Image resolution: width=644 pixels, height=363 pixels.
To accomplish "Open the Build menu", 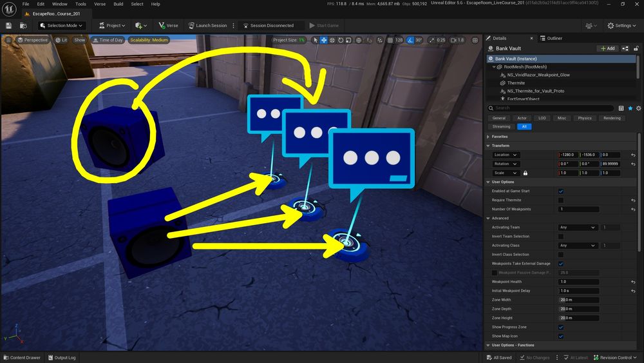I will tap(118, 4).
